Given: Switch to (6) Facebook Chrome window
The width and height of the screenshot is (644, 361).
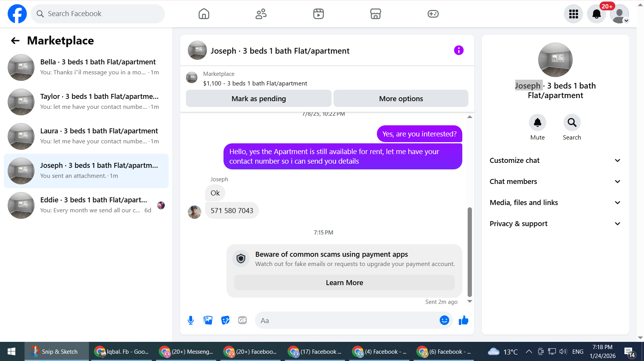Looking at the screenshot, I should click(x=443, y=351).
